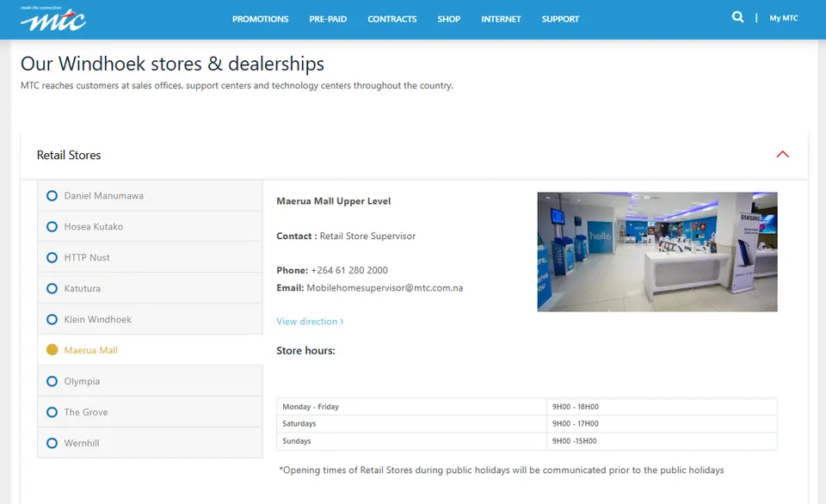826x504 pixels.
Task: Click the phone number +264 61 280 2000
Action: pos(349,270)
